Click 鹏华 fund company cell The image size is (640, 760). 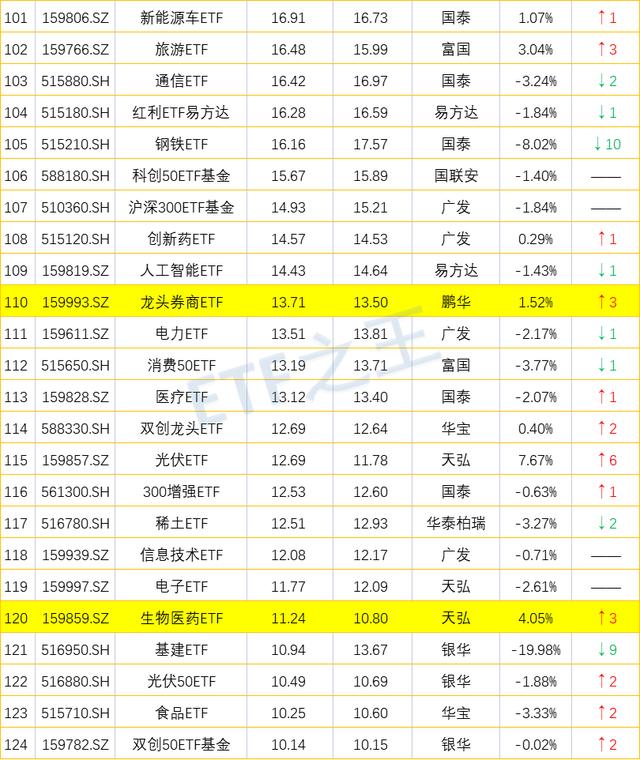456,302
